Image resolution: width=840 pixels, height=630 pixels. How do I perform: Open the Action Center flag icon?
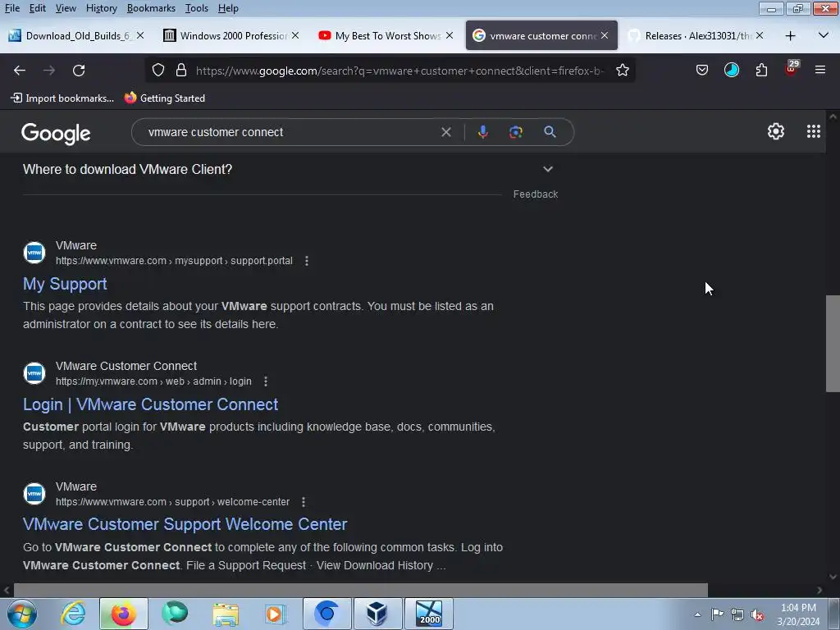tap(717, 614)
